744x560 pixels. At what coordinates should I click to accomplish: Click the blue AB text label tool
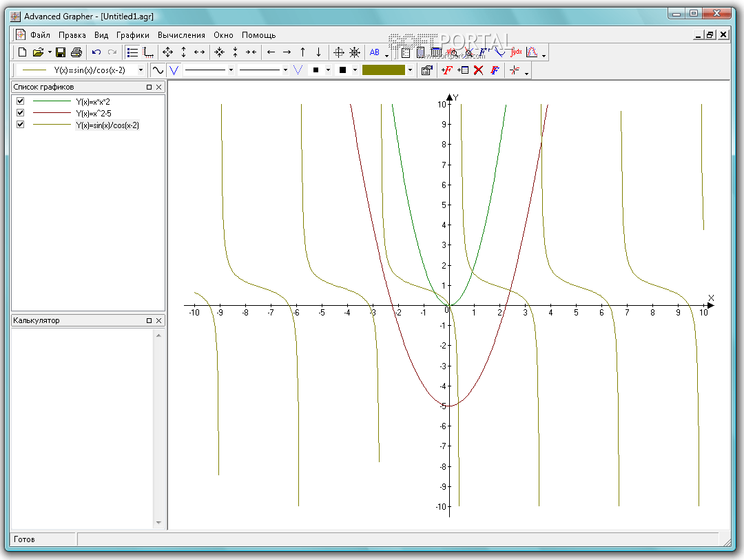tap(374, 52)
